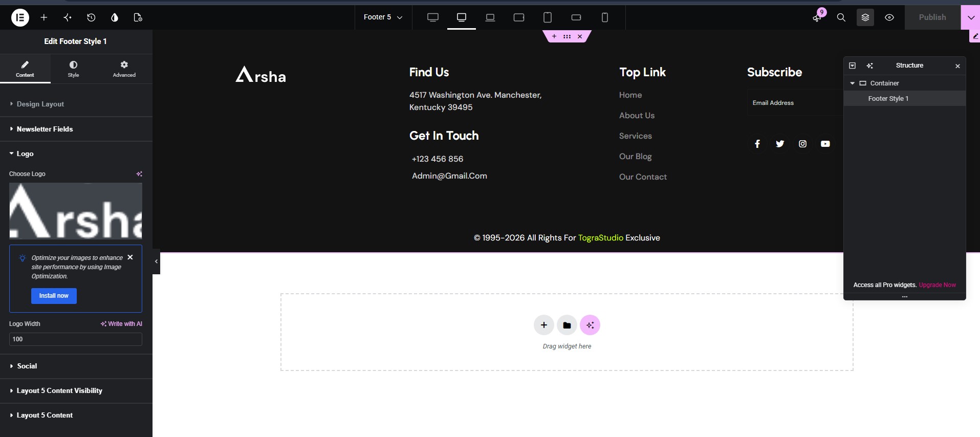Expand the Design Layout section
The height and width of the screenshot is (437, 980).
76,104
